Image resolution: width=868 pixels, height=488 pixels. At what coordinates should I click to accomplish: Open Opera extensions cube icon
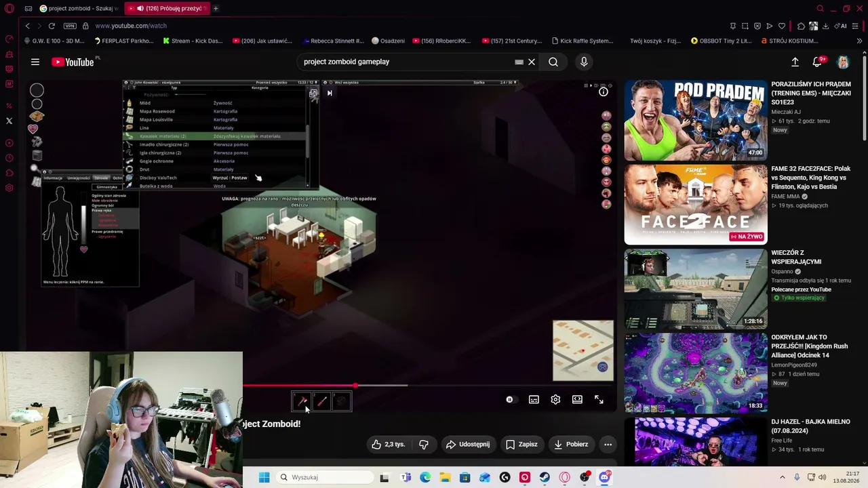click(x=801, y=26)
